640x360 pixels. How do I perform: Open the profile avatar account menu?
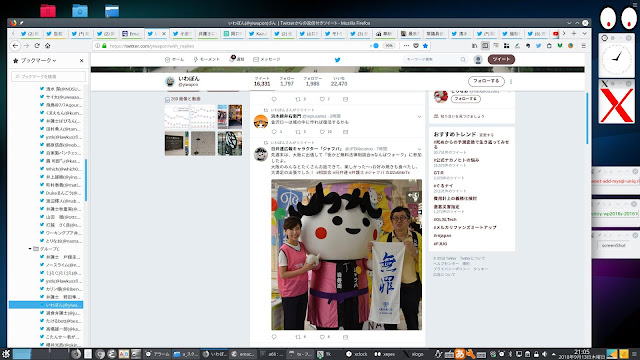coord(478,60)
